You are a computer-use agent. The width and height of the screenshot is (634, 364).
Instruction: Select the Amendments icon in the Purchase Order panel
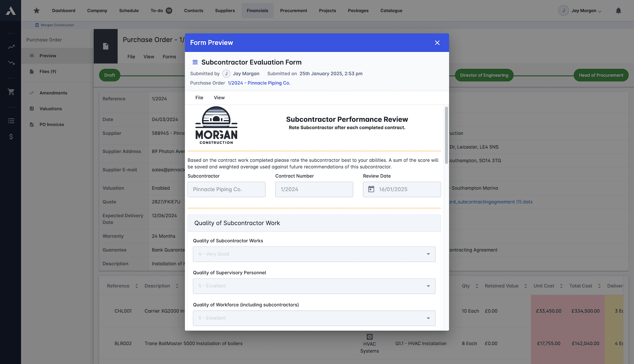(x=32, y=93)
